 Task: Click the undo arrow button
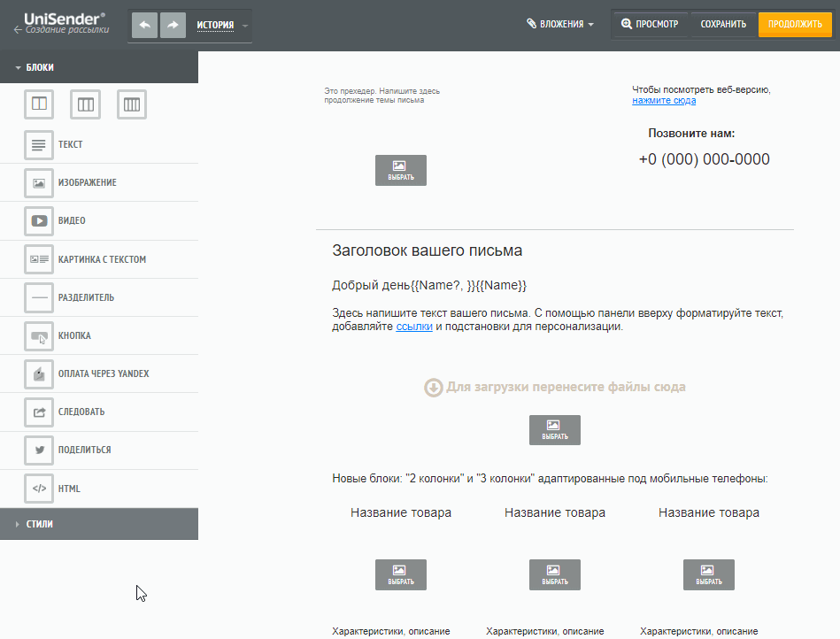click(x=145, y=25)
